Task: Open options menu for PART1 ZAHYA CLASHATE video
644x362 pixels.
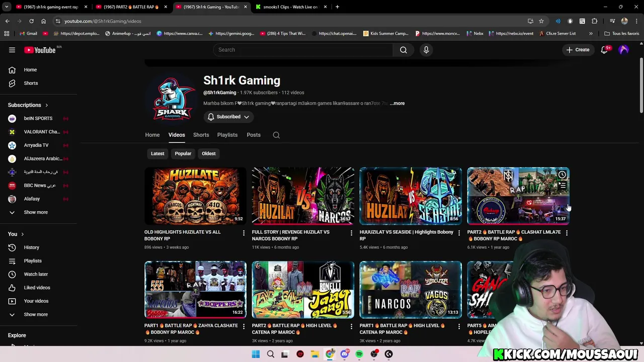Action: click(x=244, y=326)
